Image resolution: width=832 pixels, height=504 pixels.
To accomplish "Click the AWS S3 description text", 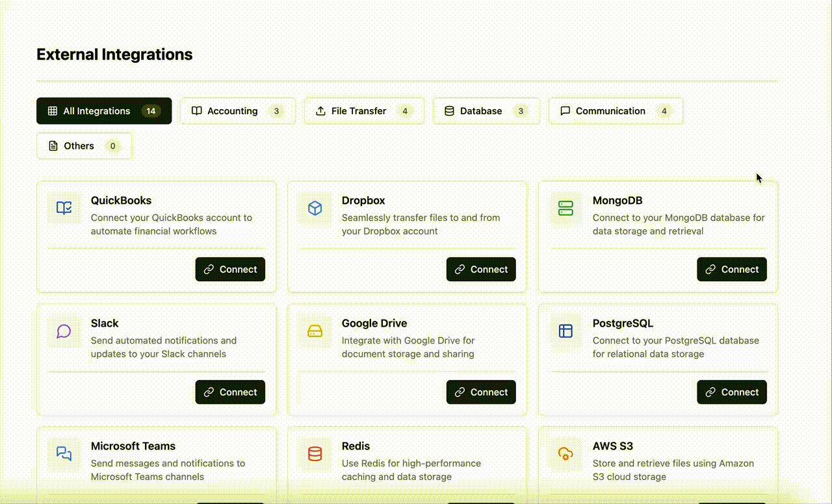I will click(x=673, y=470).
